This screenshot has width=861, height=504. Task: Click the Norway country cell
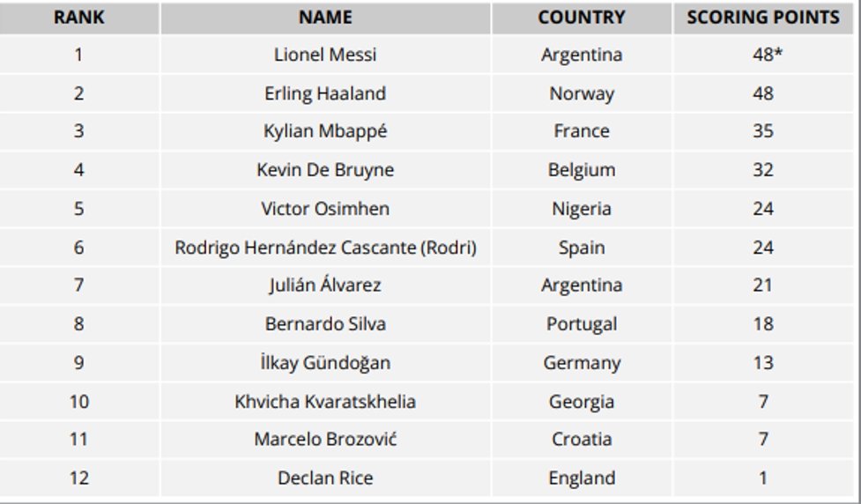[582, 93]
